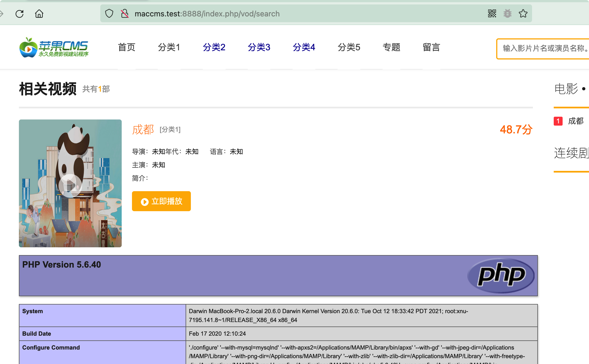Click the address bar URL

[207, 14]
